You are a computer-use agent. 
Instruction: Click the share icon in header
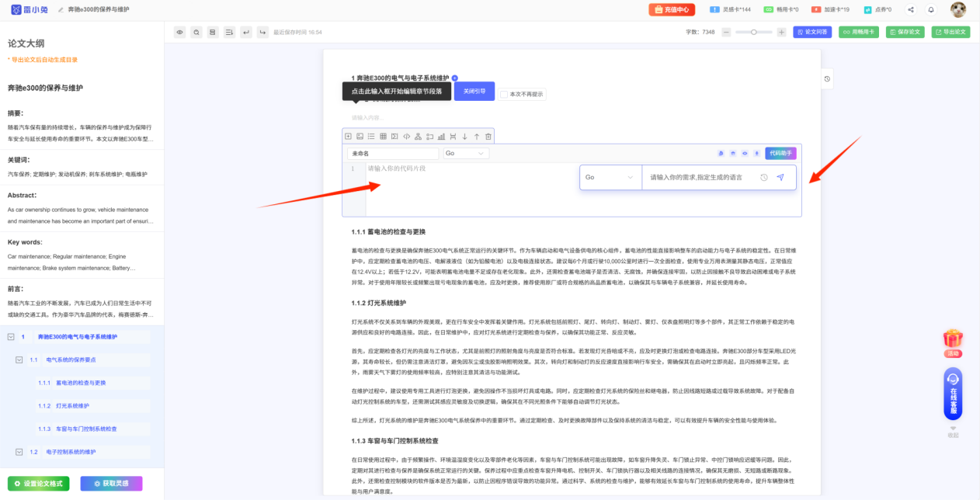pos(910,9)
